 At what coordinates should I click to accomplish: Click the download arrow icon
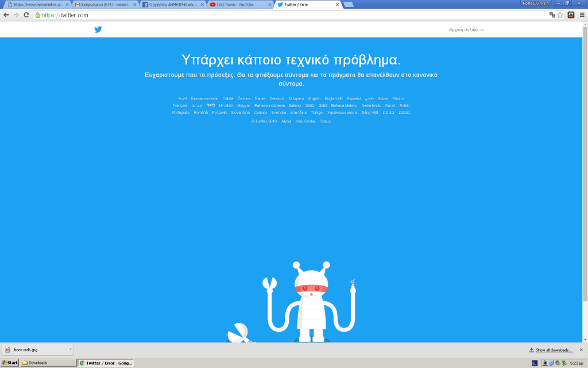531,350
